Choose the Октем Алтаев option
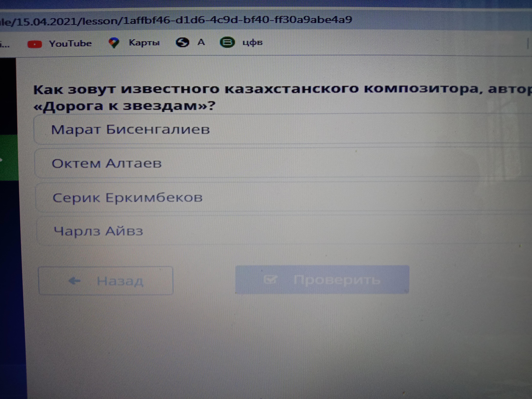Image resolution: width=532 pixels, height=399 pixels. click(107, 164)
